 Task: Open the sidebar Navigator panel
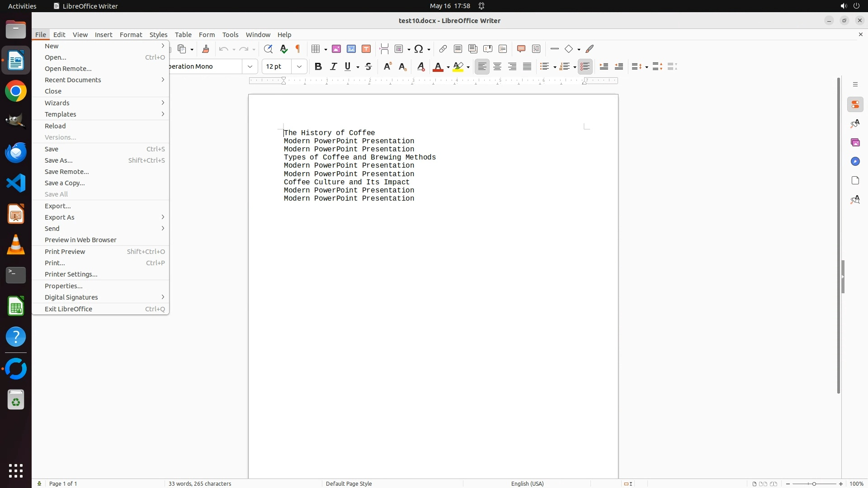click(855, 161)
